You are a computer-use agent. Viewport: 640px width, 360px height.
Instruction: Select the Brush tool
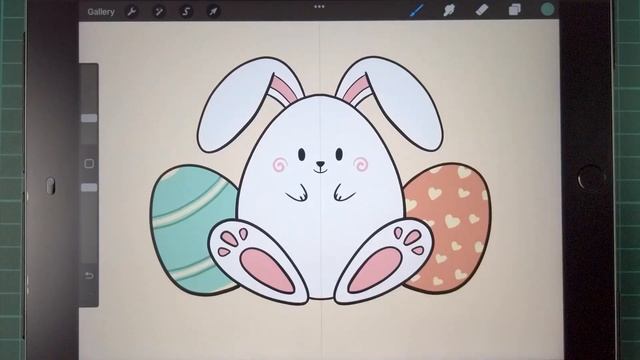pyautogui.click(x=416, y=10)
